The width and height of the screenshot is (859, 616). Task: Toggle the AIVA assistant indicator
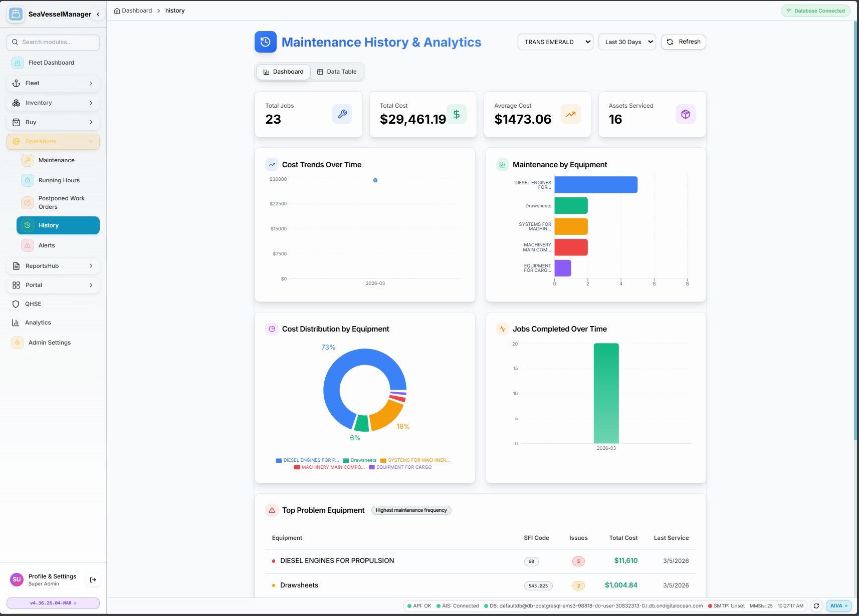838,605
